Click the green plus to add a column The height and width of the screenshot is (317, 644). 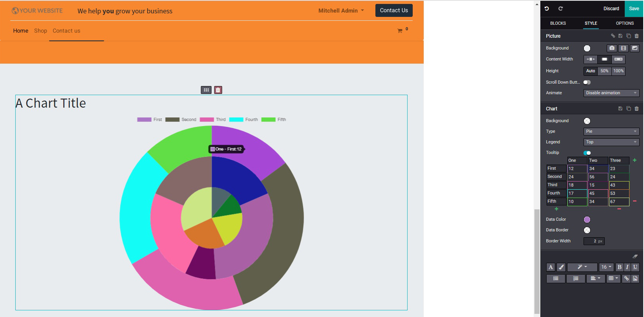(x=635, y=160)
